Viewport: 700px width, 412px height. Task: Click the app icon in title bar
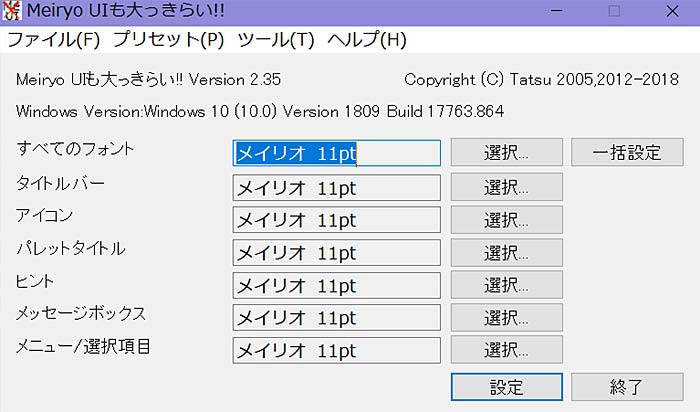tap(12, 10)
